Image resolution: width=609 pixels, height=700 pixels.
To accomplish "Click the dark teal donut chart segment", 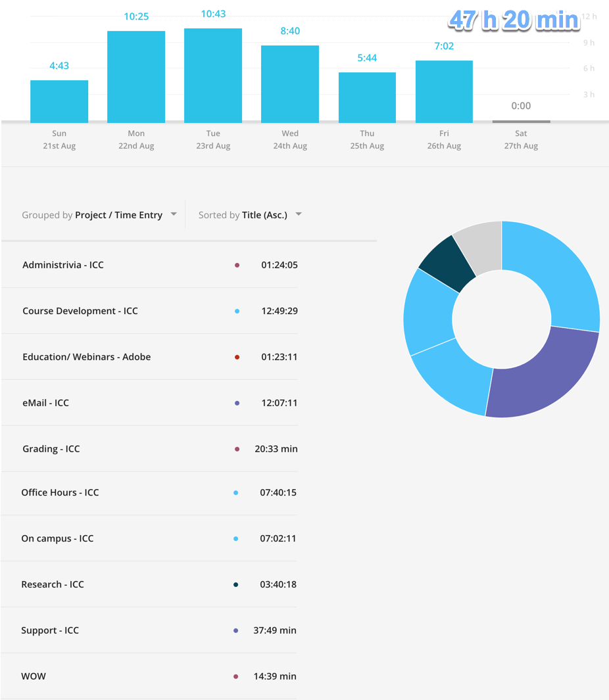I will pyautogui.click(x=447, y=264).
